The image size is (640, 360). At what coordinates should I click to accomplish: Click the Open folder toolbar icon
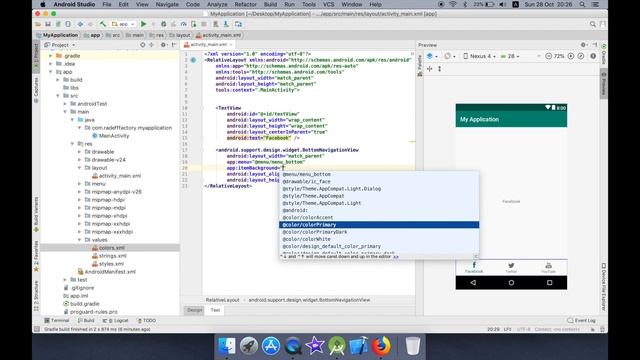tap(38, 24)
